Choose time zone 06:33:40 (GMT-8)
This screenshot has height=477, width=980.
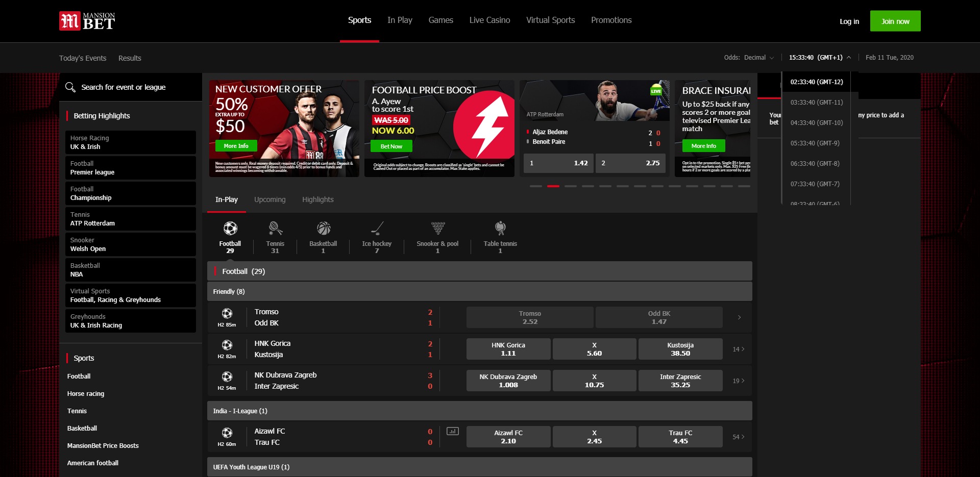pyautogui.click(x=817, y=164)
